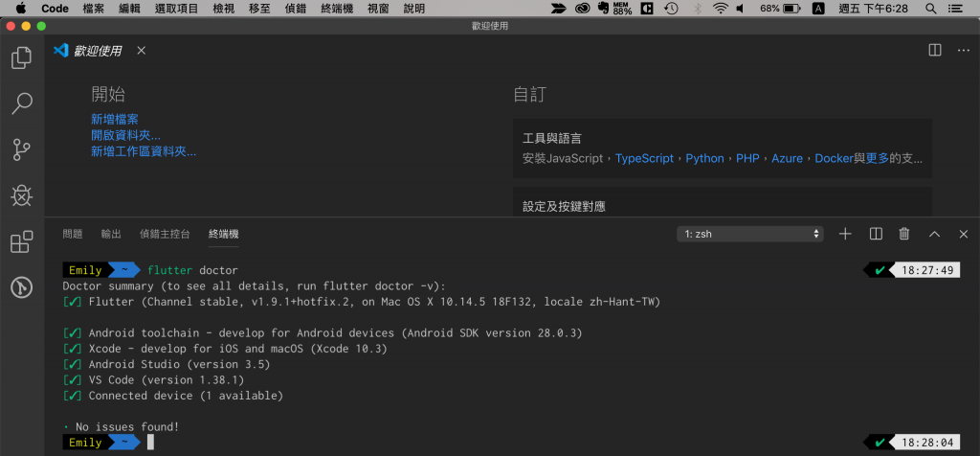Open the 檔案 menu
980x456 pixels.
click(94, 9)
